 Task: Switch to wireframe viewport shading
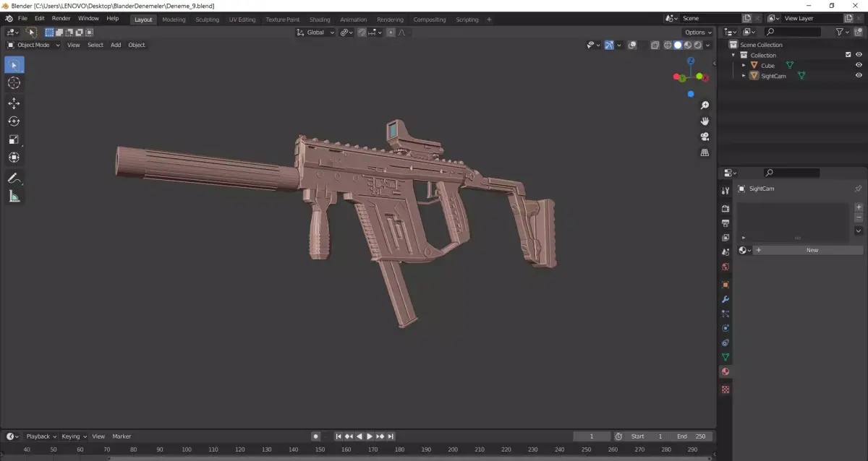click(667, 45)
